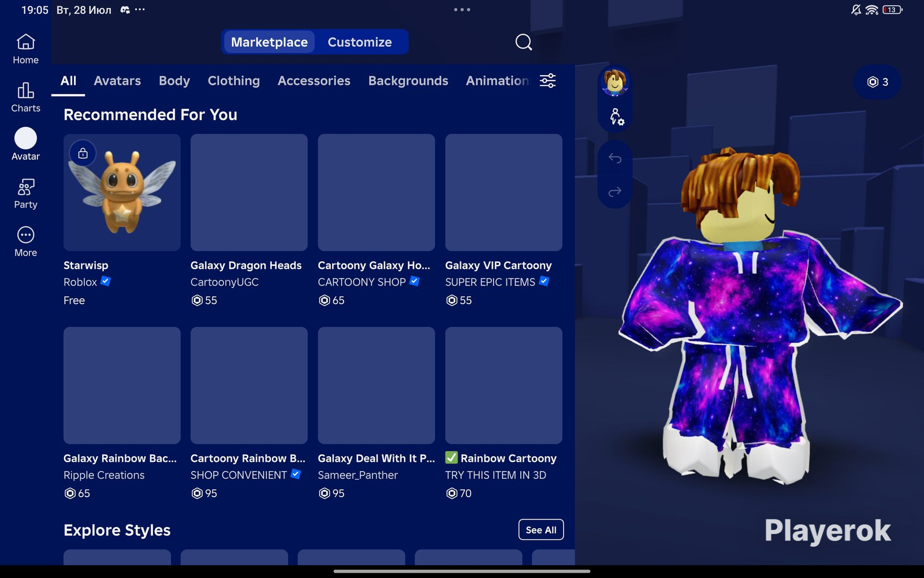
Task: Select the All category tab
Action: [68, 81]
